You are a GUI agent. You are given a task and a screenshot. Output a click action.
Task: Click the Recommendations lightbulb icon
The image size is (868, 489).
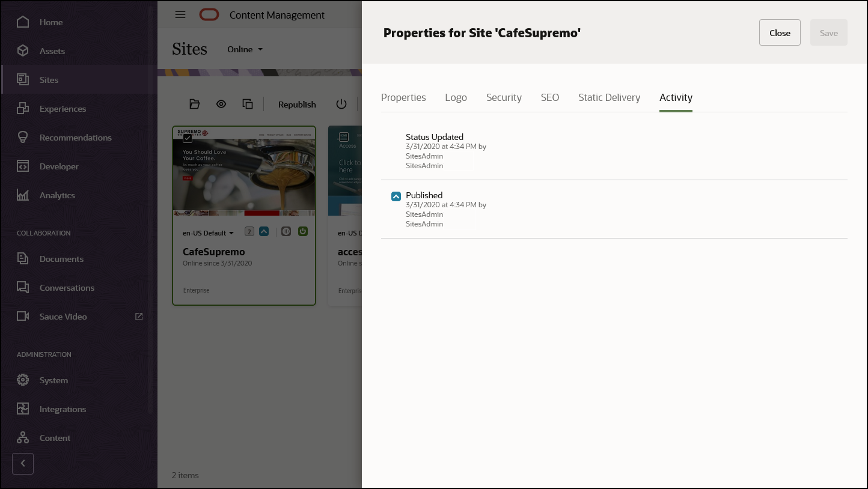tap(23, 138)
